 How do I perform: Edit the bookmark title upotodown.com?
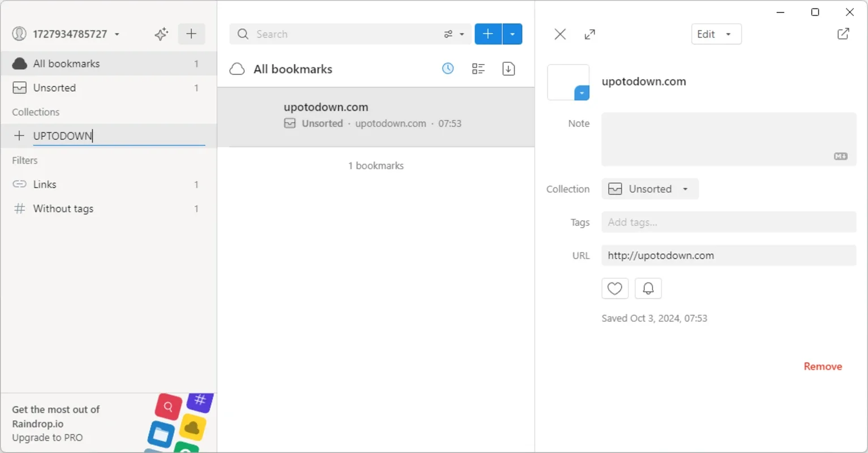tap(644, 82)
